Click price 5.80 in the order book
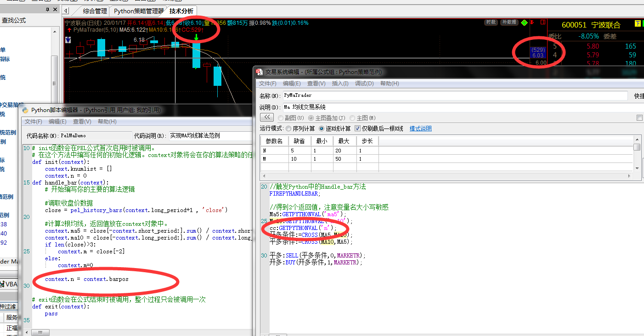Screen dimensions: 644x336 point(593,46)
